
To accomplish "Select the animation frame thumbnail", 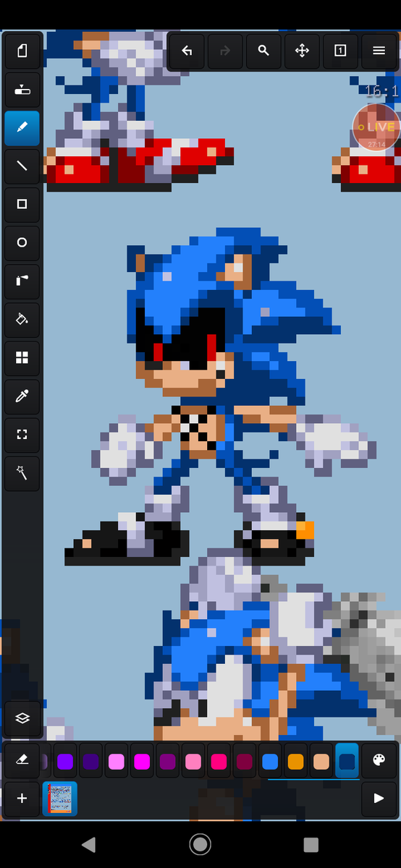I will [60, 799].
